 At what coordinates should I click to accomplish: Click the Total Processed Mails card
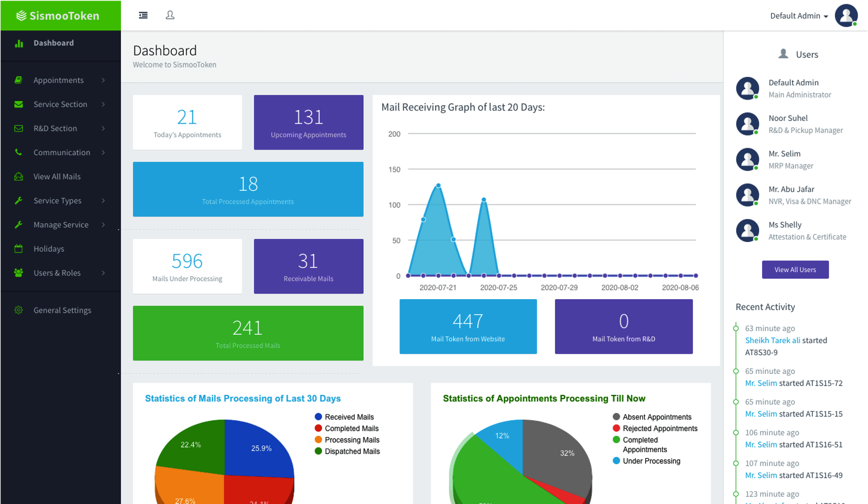click(x=248, y=333)
